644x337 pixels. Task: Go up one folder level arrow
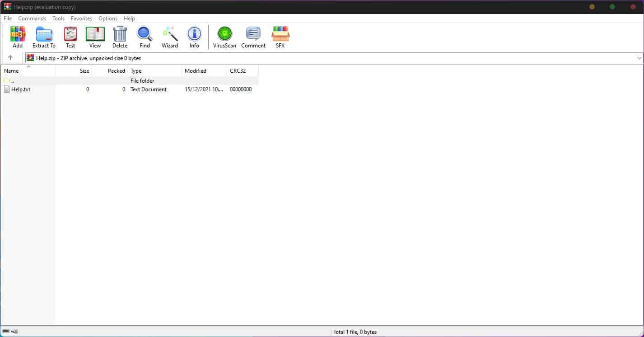pos(10,58)
